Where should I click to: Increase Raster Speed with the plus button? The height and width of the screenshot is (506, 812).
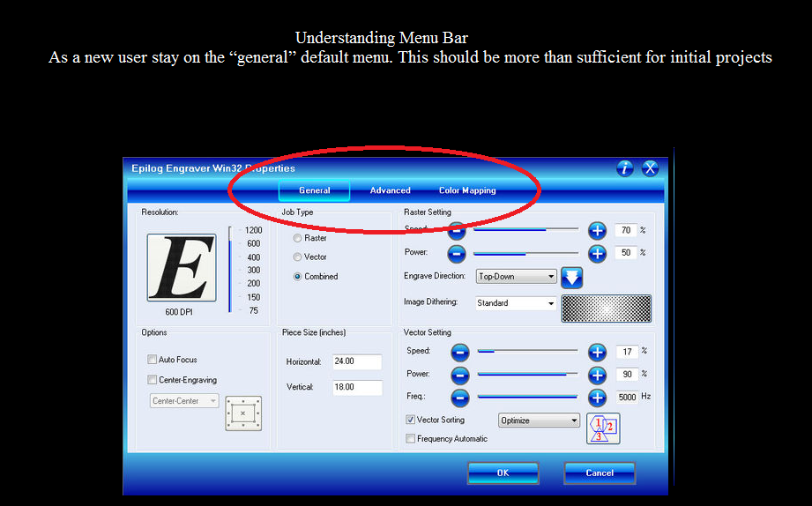coord(597,230)
